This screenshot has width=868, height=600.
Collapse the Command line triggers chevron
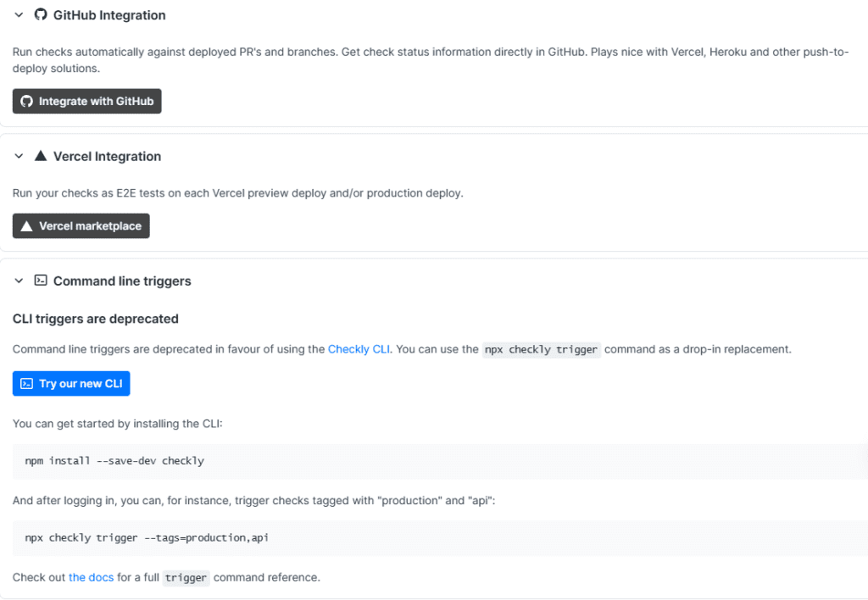coord(19,281)
